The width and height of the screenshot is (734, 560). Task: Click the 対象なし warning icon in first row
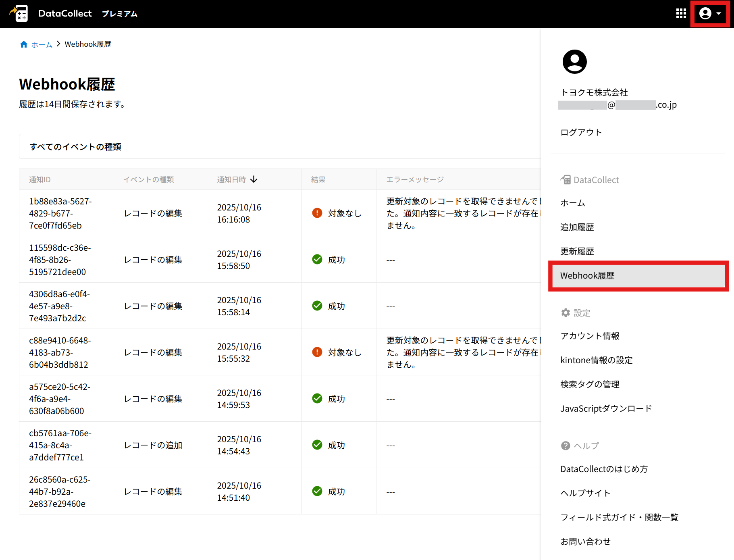[x=317, y=213]
